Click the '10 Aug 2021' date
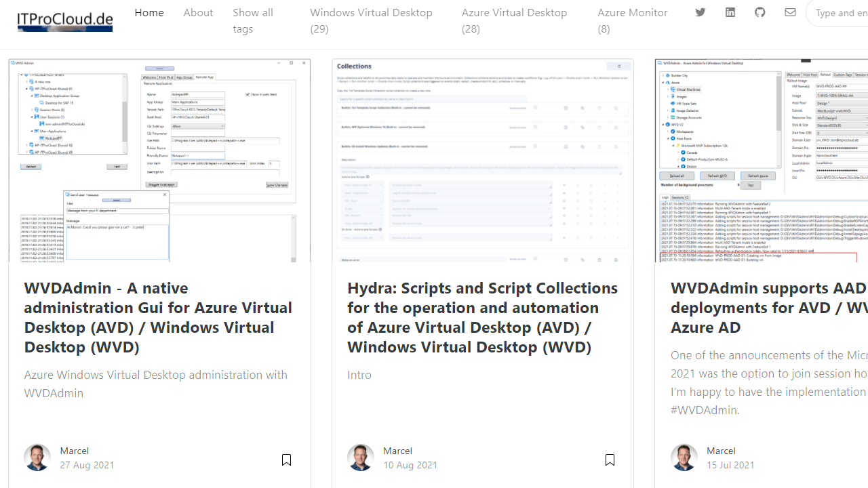The width and height of the screenshot is (868, 488). coord(410,465)
